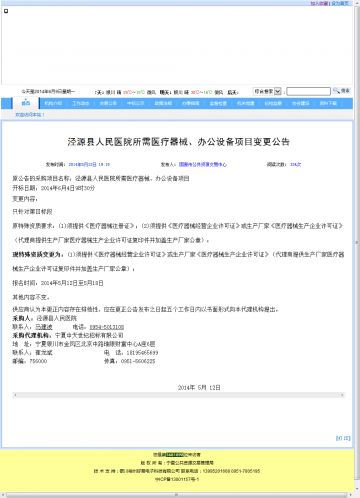Click the underlined phone number 0954
Image resolution: width=360 pixels, height=498 pixels.
coord(107,327)
